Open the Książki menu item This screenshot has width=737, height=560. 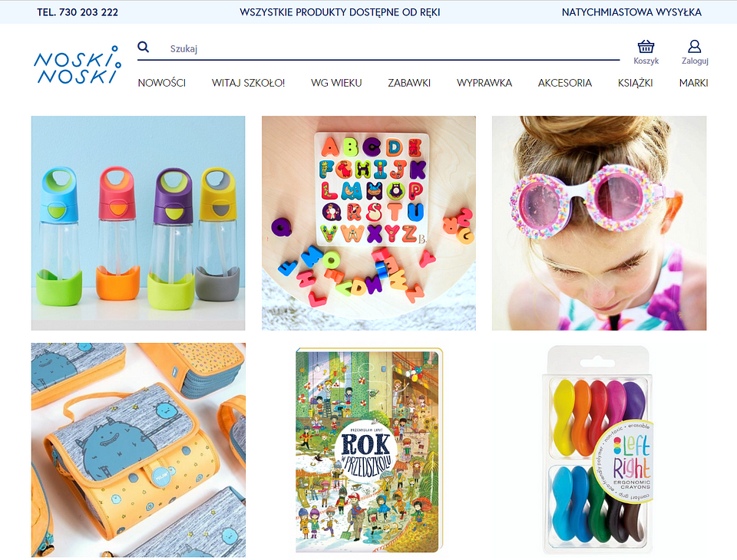pyautogui.click(x=635, y=83)
